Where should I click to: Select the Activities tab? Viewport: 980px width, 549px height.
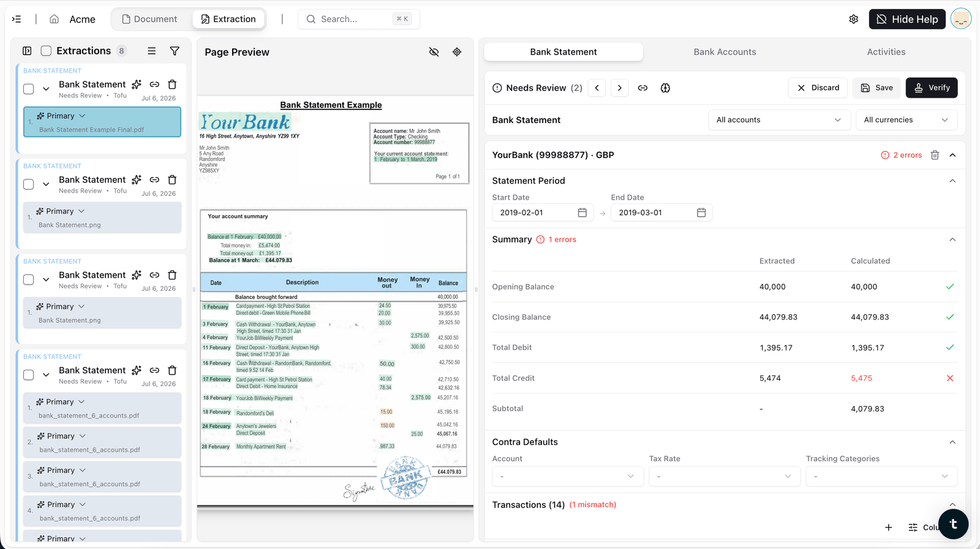pyautogui.click(x=886, y=52)
